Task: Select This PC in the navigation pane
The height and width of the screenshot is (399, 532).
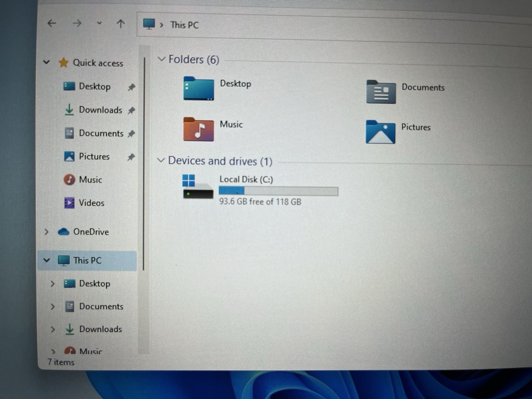Action: [x=87, y=260]
